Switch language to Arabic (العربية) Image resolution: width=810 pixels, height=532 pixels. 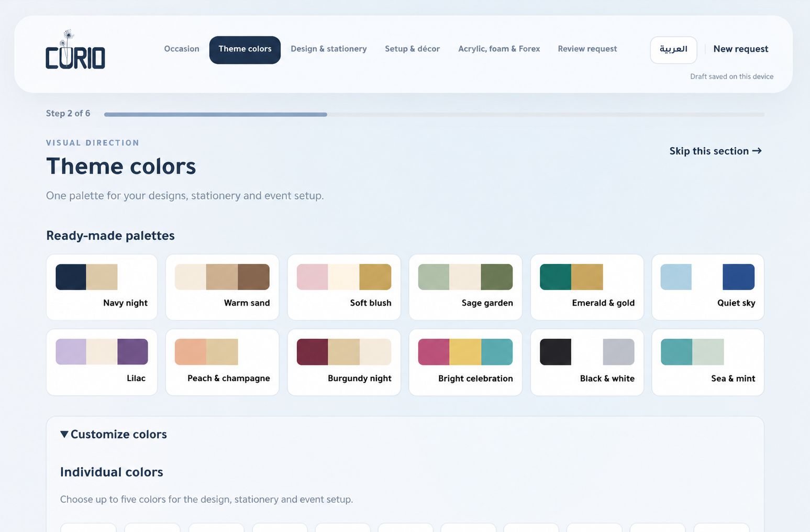point(673,50)
